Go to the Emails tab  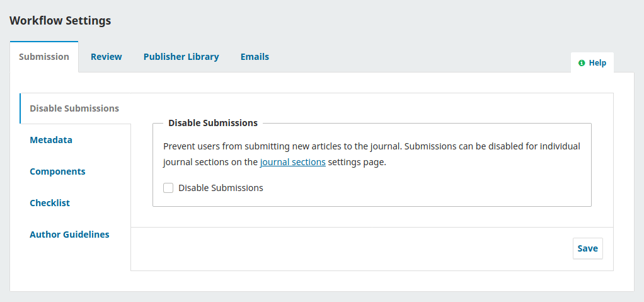point(255,57)
